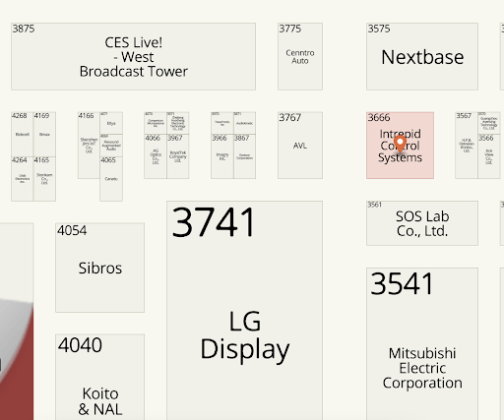Screen dimensions: 504x420
Task: Click booth 4165 Steelkam Co., Ltd.
Action: click(x=44, y=179)
